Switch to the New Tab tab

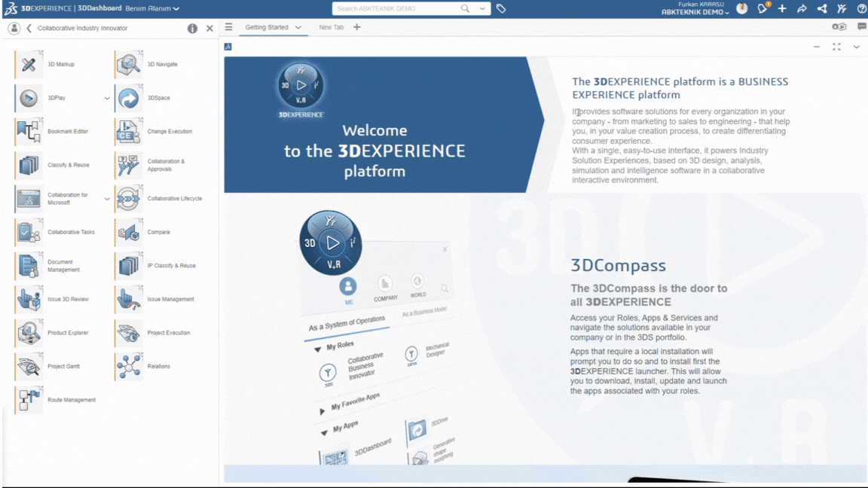[x=331, y=28]
